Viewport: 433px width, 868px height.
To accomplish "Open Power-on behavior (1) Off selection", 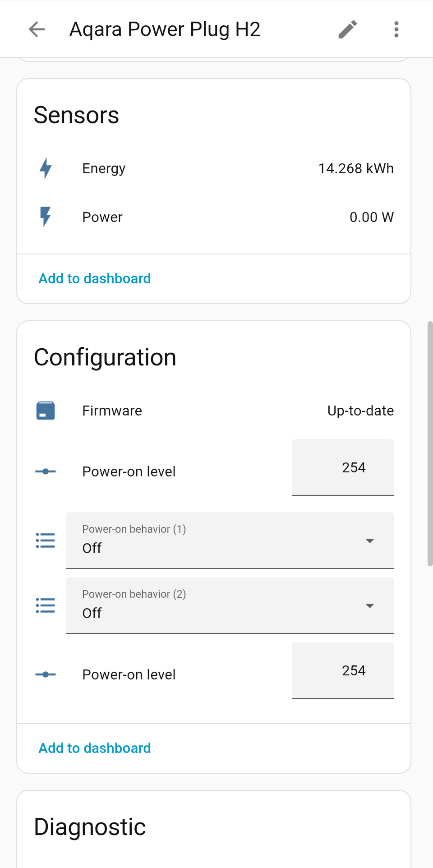I will coord(230,540).
